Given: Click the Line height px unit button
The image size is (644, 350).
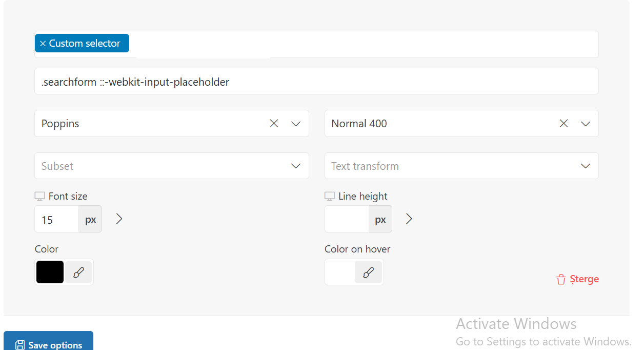Looking at the screenshot, I should point(380,219).
